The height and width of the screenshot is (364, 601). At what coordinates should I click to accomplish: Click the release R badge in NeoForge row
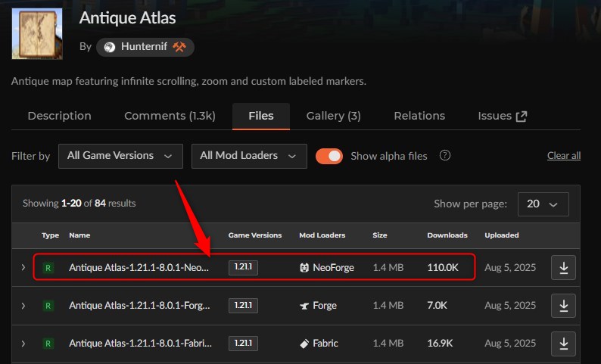(x=48, y=267)
